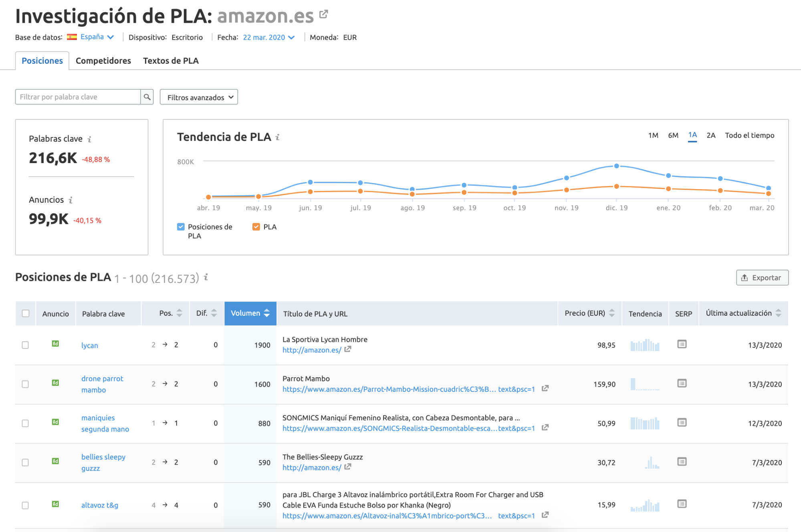
Task: Open external link icon for JBL Charge URL
Action: pyautogui.click(x=545, y=515)
